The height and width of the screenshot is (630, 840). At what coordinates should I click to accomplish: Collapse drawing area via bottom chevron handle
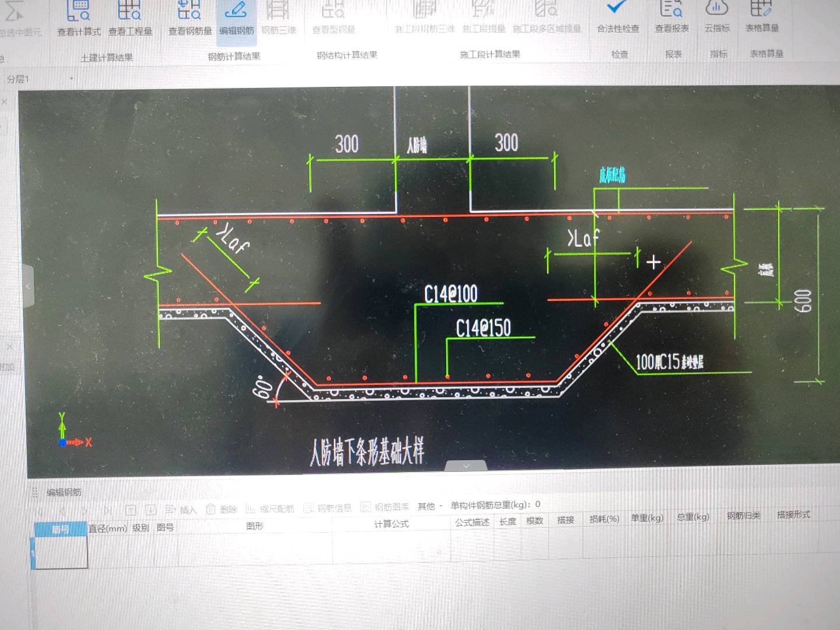coord(466,466)
